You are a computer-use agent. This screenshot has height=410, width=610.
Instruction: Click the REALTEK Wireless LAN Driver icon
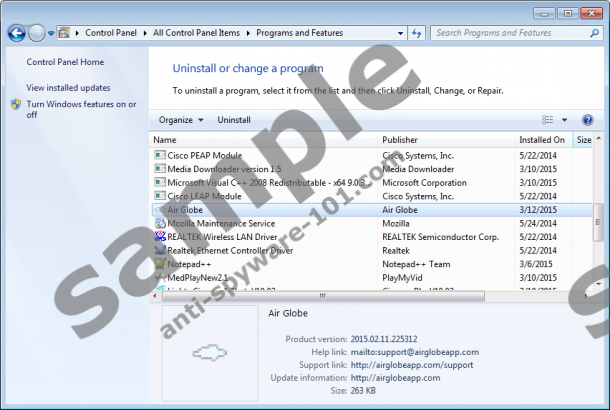coord(160,237)
